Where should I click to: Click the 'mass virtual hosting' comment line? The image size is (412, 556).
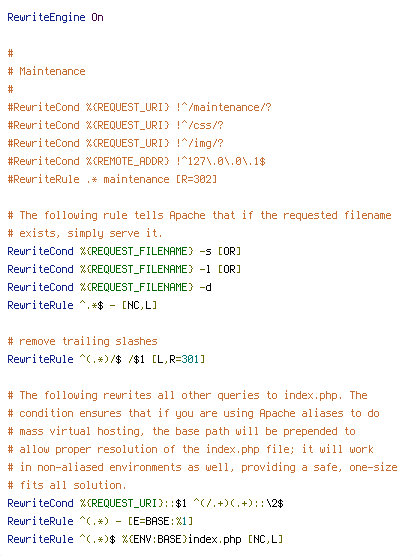(182, 431)
